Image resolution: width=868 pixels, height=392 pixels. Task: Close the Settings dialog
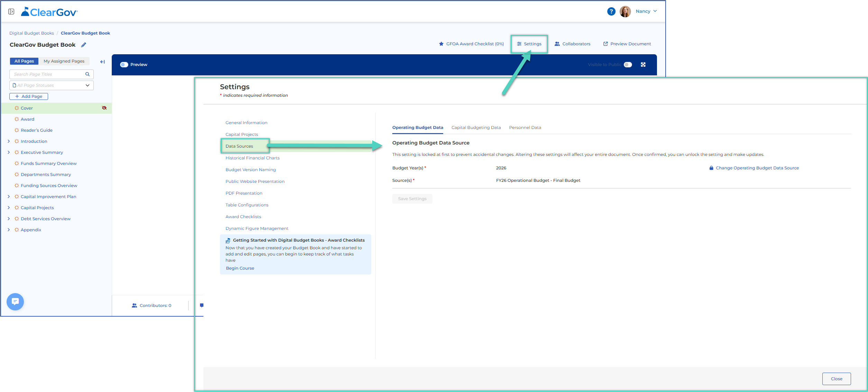(837, 379)
